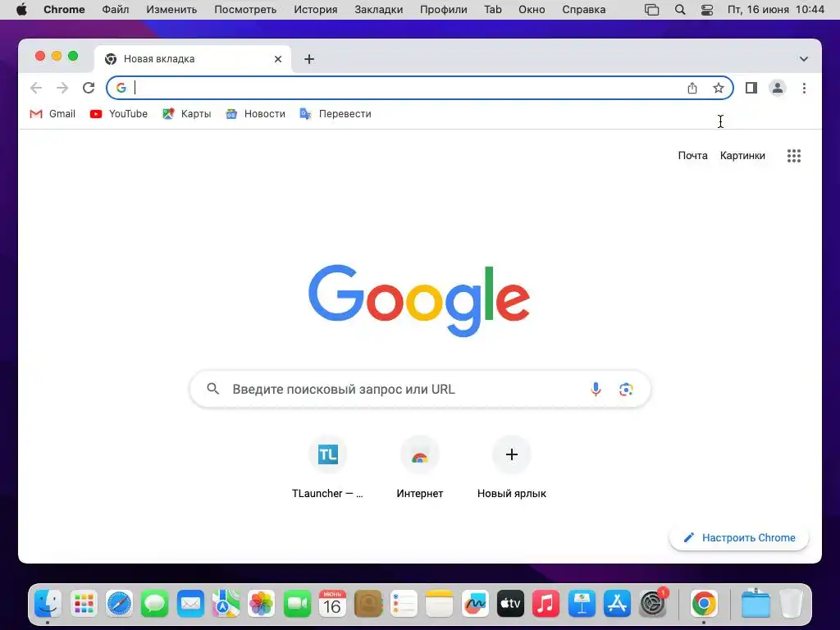Open the Изменить menu
Screen dimensions: 840x630
pyautogui.click(x=171, y=10)
